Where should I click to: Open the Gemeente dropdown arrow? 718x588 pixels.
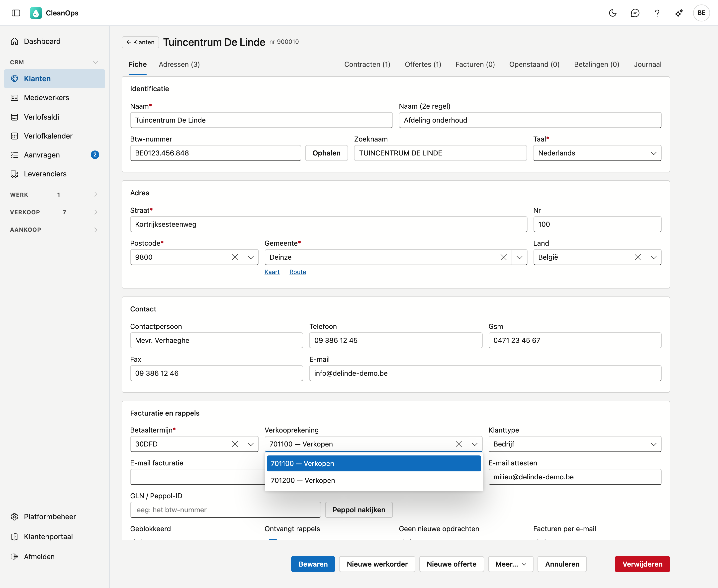(520, 257)
